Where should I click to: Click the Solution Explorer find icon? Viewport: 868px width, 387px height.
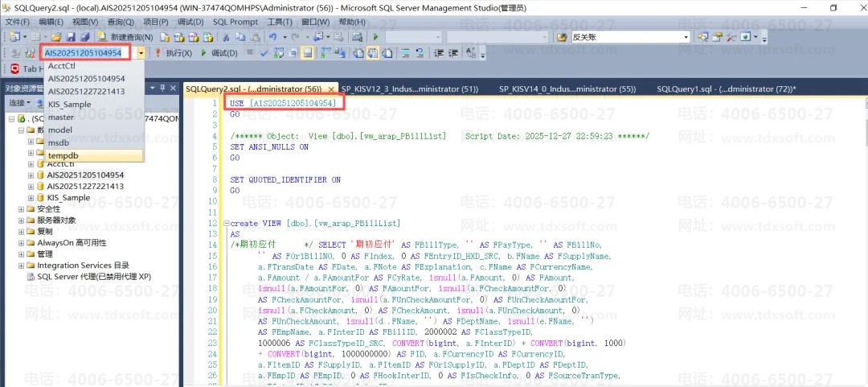coord(702,36)
